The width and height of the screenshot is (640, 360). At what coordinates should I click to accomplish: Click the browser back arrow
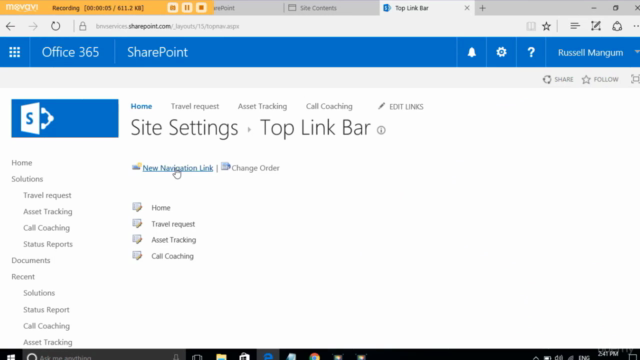(x=11, y=27)
